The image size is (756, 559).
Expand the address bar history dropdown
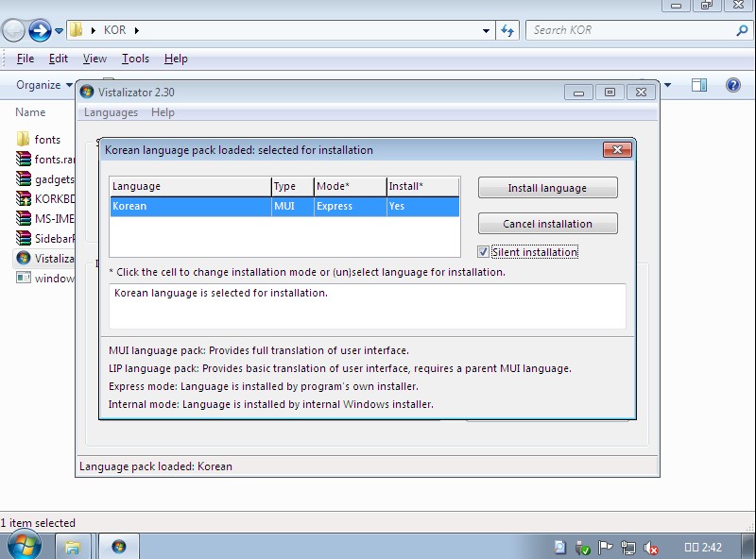coord(486,31)
